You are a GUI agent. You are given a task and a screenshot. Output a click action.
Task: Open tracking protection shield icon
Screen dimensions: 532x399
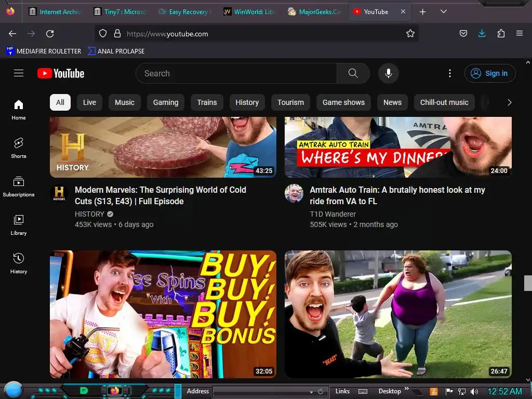[103, 34]
